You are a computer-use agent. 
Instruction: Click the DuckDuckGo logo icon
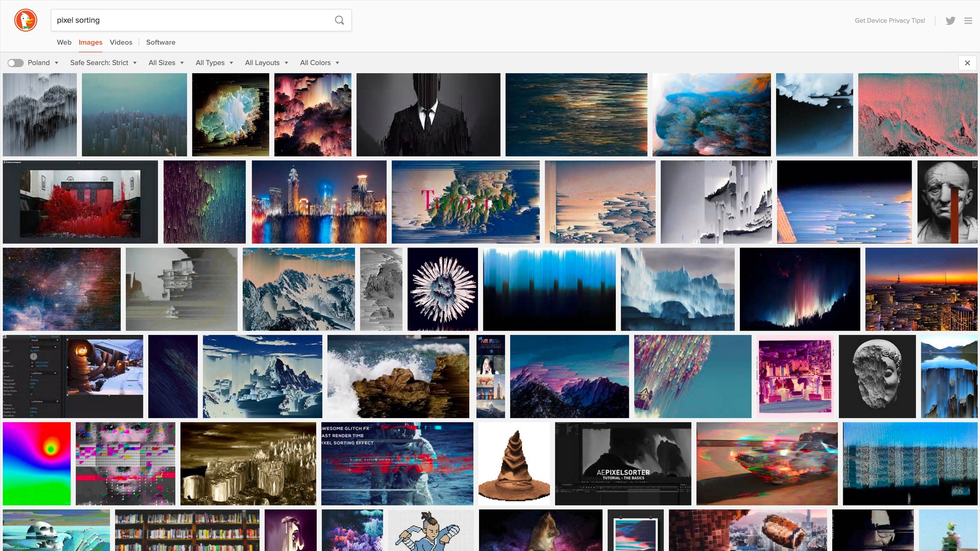click(x=26, y=21)
